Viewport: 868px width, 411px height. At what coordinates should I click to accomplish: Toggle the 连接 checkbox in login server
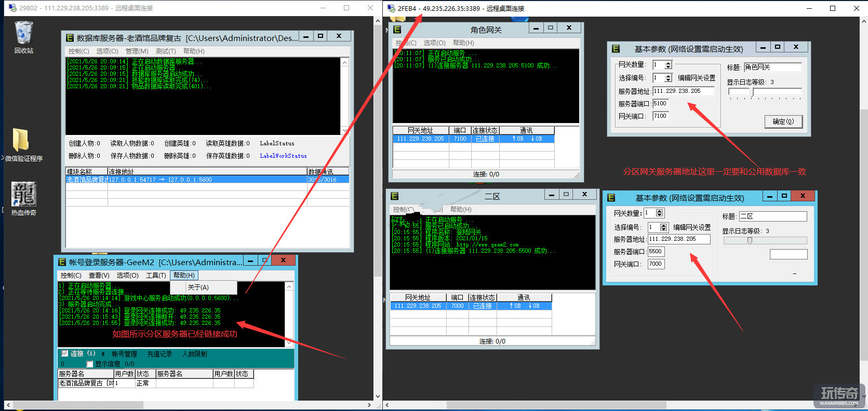(x=65, y=353)
